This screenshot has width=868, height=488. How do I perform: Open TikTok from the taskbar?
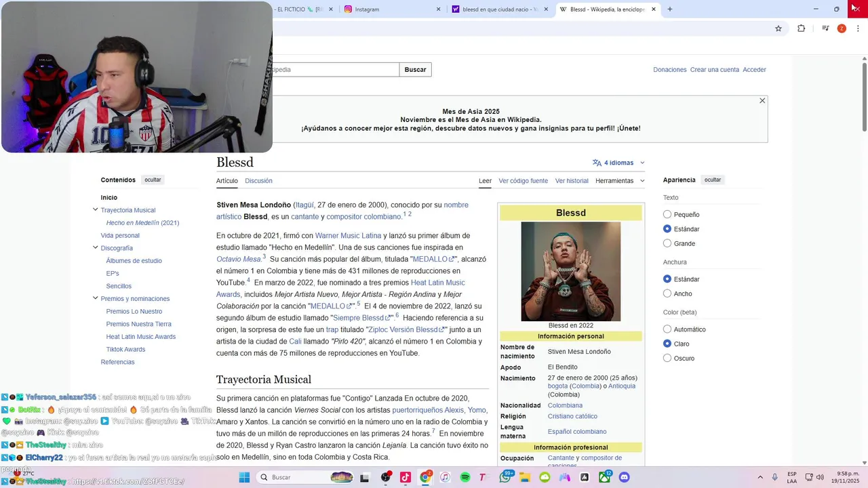(405, 477)
